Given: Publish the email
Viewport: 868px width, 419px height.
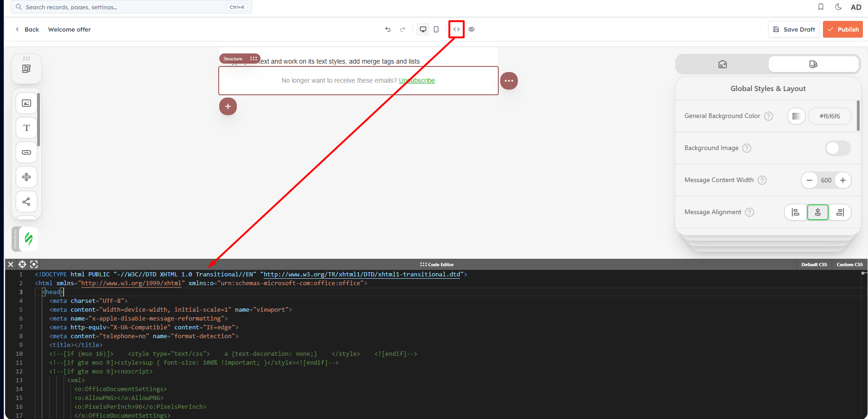Looking at the screenshot, I should click(x=843, y=29).
